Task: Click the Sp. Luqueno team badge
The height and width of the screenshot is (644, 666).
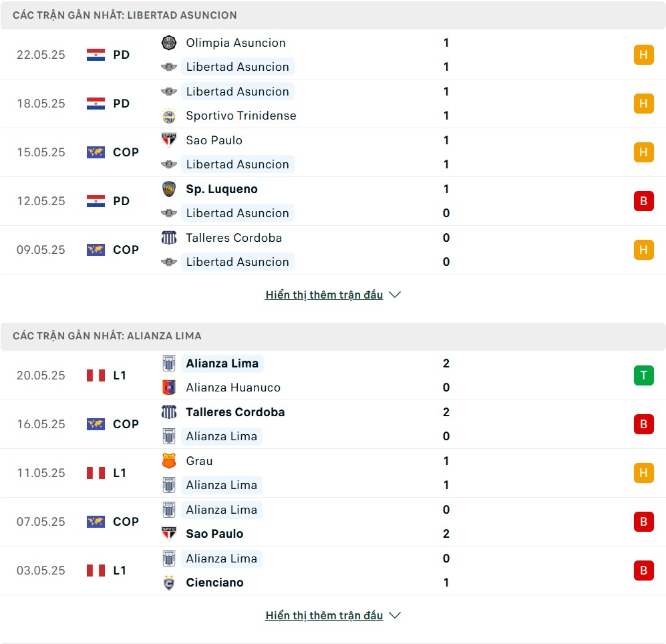Action: click(x=169, y=189)
